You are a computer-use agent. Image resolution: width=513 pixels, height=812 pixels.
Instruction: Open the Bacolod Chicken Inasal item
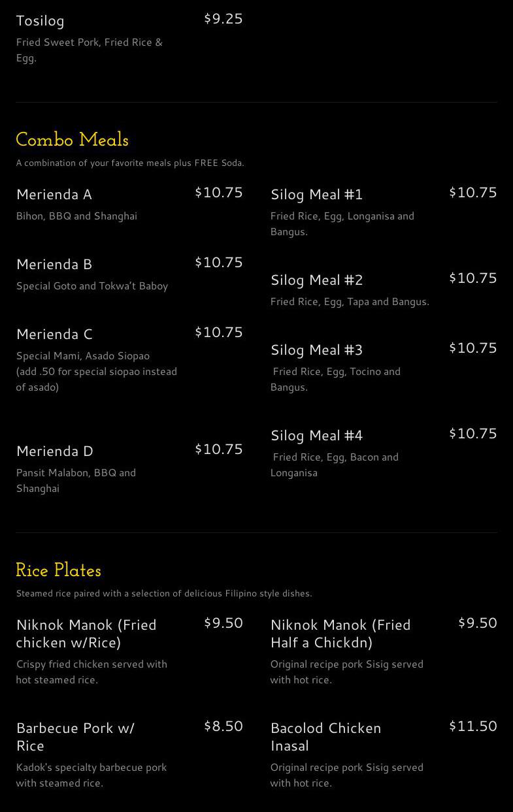pos(325,737)
